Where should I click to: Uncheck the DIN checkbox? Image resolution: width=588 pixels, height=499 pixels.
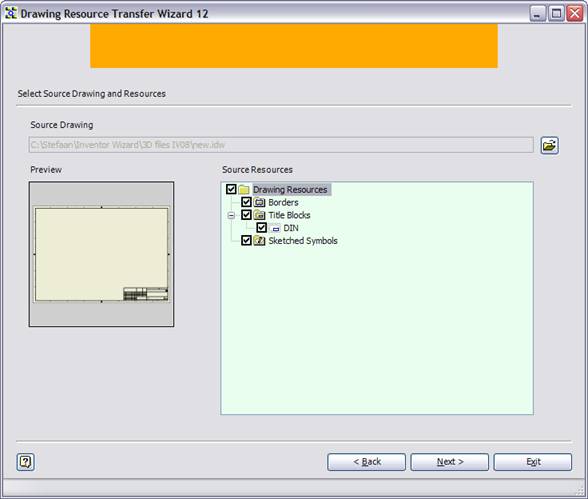point(262,228)
